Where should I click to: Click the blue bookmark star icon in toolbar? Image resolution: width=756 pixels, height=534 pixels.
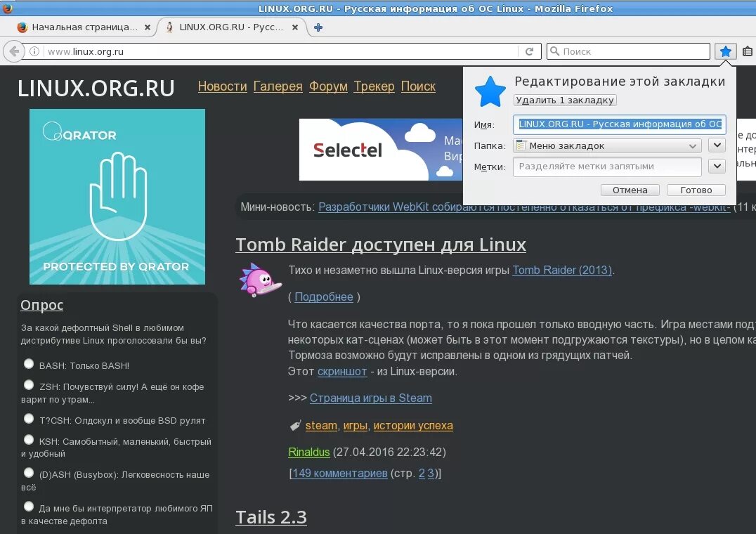(725, 51)
